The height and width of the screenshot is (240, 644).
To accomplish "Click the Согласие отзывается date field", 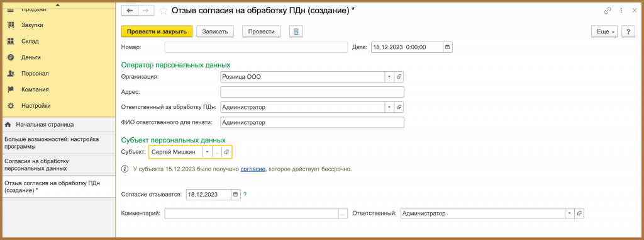I will coord(208,194).
